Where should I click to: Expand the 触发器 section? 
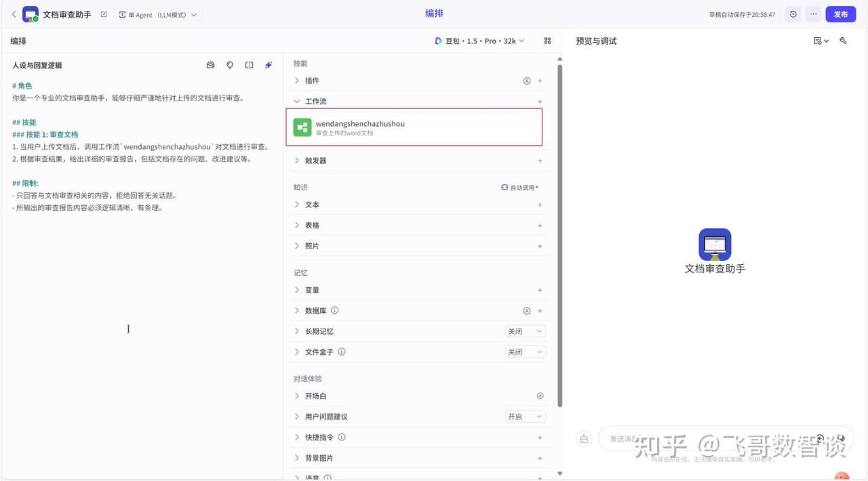(315, 161)
